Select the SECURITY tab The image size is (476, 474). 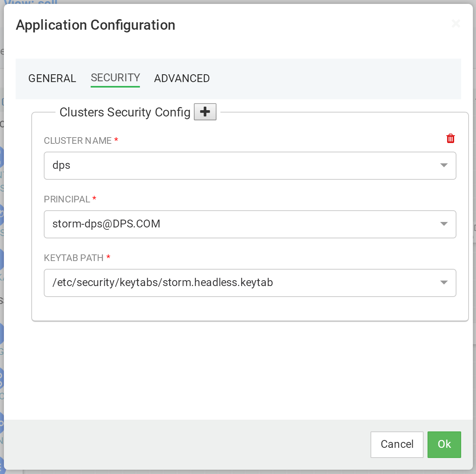[115, 78]
